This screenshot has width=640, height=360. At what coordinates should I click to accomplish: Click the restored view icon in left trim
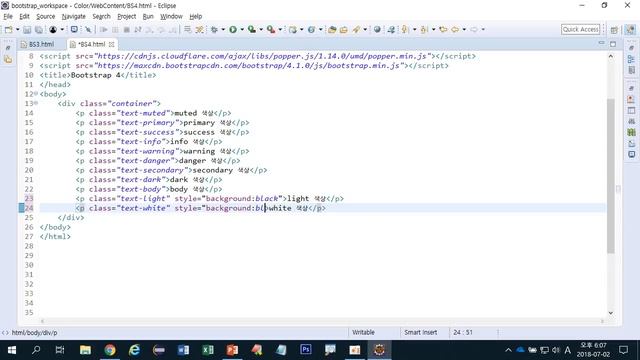tap(8, 48)
